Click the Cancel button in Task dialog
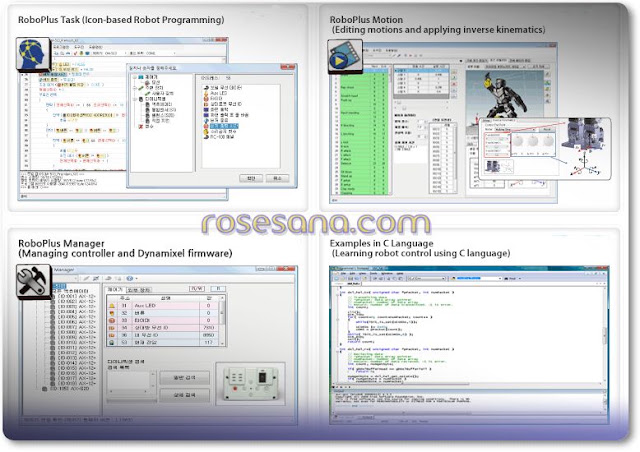 [x=278, y=178]
